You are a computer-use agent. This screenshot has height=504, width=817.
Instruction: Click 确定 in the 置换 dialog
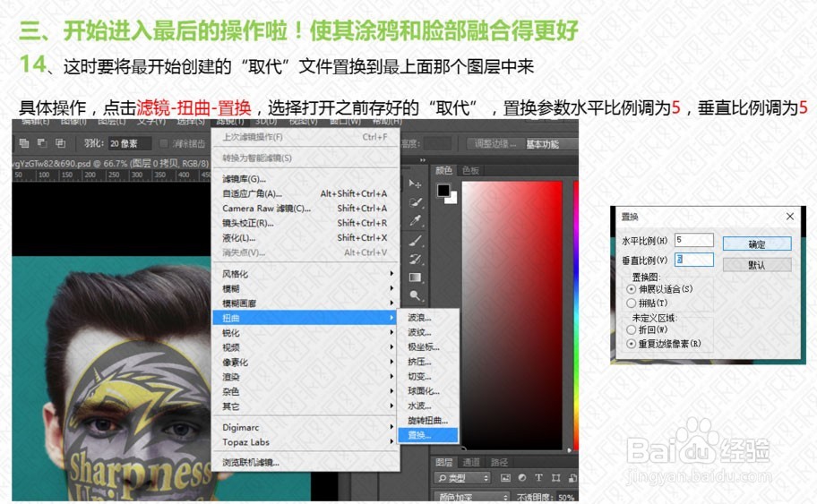pyautogui.click(x=757, y=244)
